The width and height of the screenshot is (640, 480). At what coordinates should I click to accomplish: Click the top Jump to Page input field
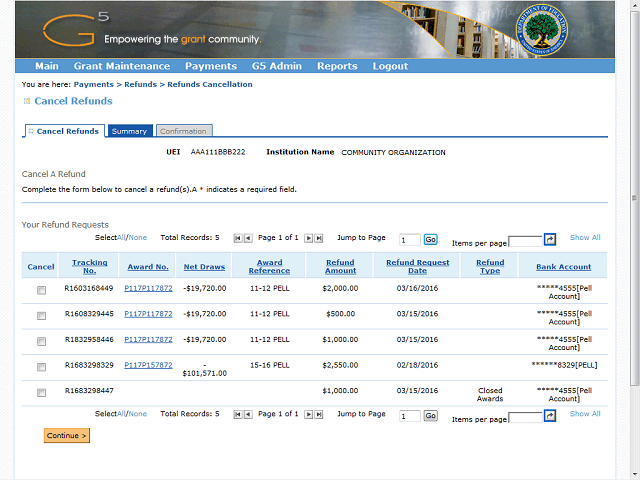(408, 240)
